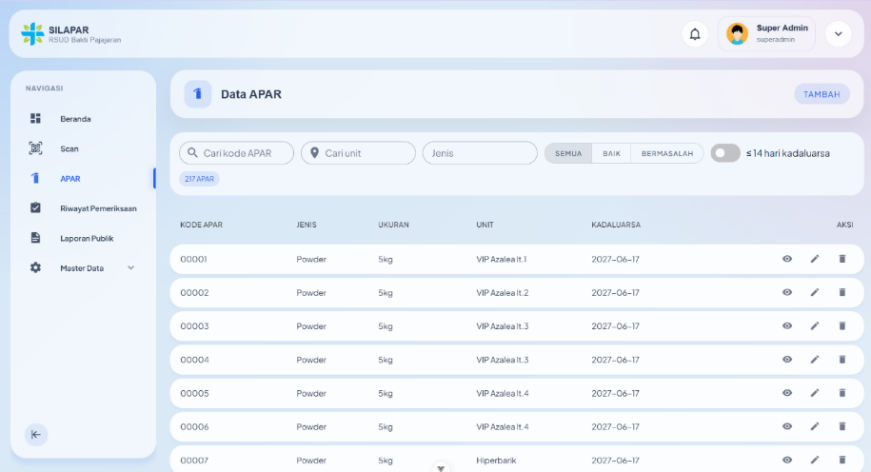This screenshot has height=472, width=871.
Task: Open the notifications bell icon
Action: 694,34
